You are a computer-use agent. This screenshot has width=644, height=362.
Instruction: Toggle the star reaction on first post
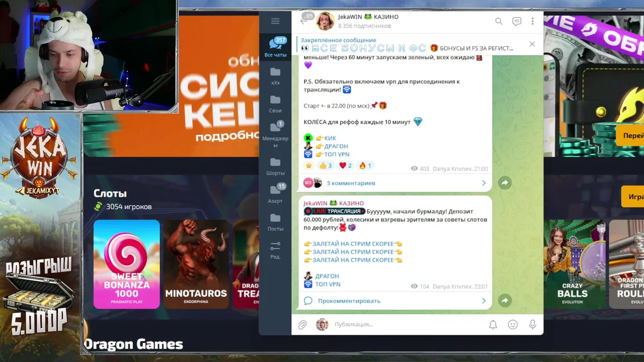308,165
